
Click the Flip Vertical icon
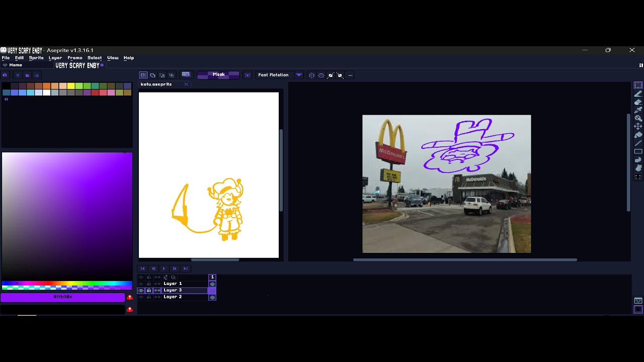pyautogui.click(x=321, y=75)
